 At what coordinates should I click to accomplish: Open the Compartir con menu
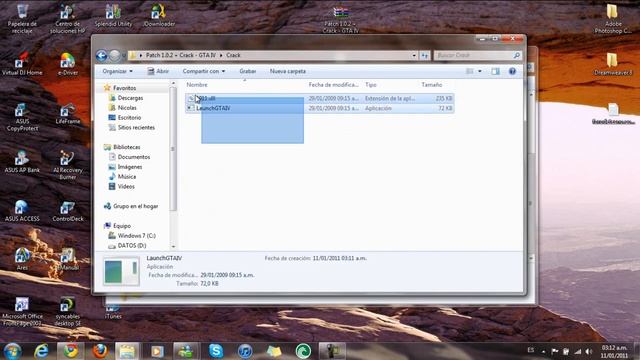tap(204, 71)
